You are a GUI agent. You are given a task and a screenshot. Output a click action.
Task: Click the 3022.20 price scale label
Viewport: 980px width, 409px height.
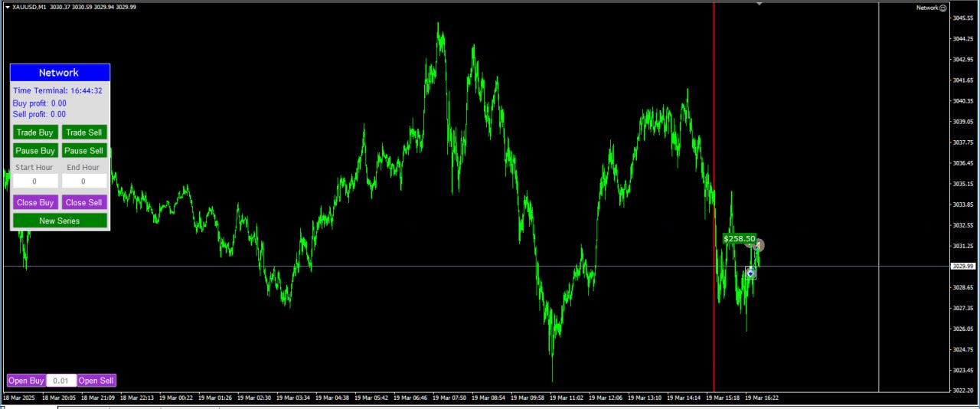coord(962,391)
